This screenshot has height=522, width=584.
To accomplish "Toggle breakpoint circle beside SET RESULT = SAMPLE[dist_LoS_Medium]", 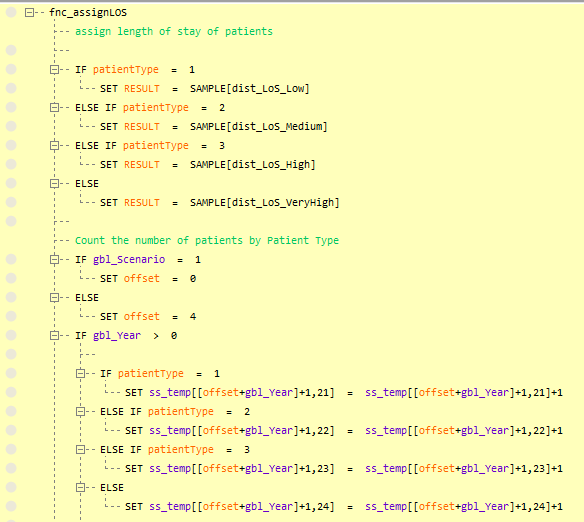I will pyautogui.click(x=11, y=126).
